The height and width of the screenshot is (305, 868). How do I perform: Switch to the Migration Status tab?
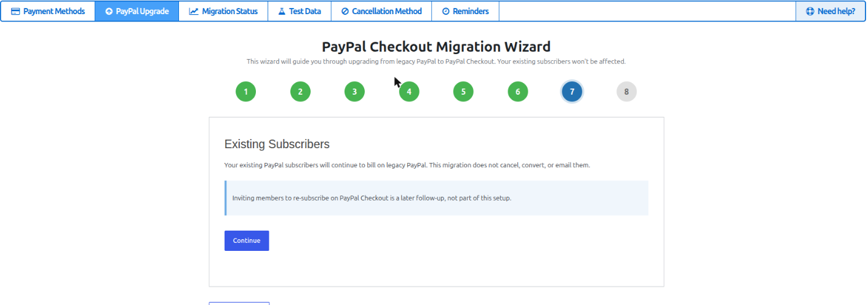click(x=223, y=11)
